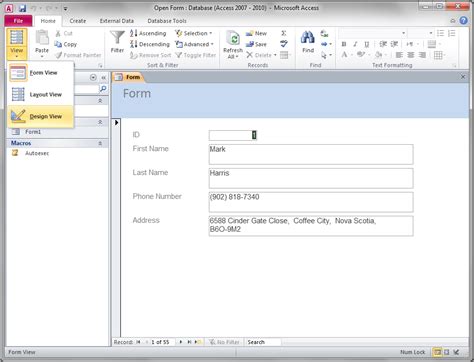Click the Format Painter button
The height and width of the screenshot is (362, 474).
click(x=78, y=55)
